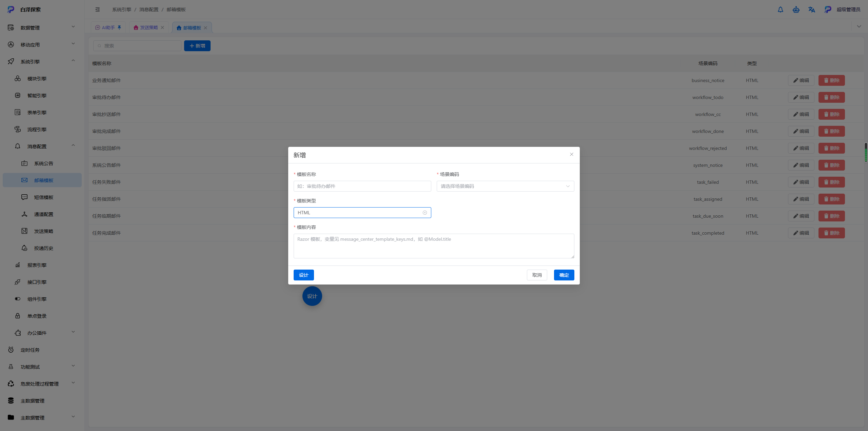The width and height of the screenshot is (868, 431).
Task: Clear the HTML template type selection
Action: point(425,213)
